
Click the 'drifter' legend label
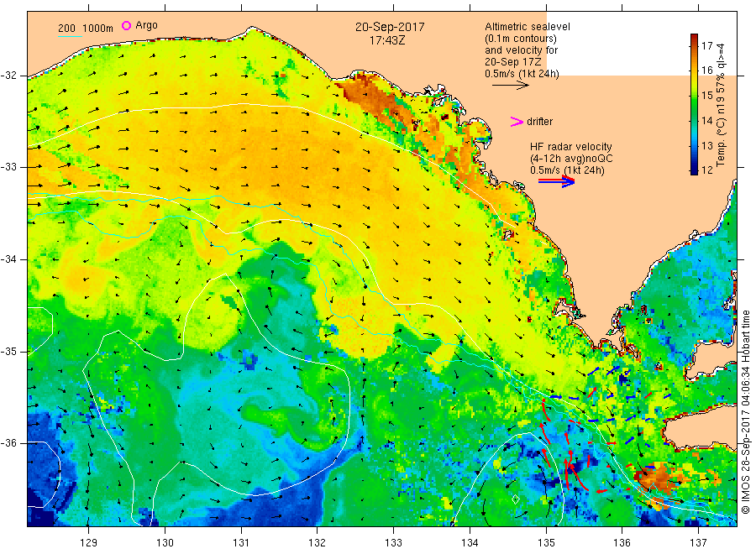539,122
